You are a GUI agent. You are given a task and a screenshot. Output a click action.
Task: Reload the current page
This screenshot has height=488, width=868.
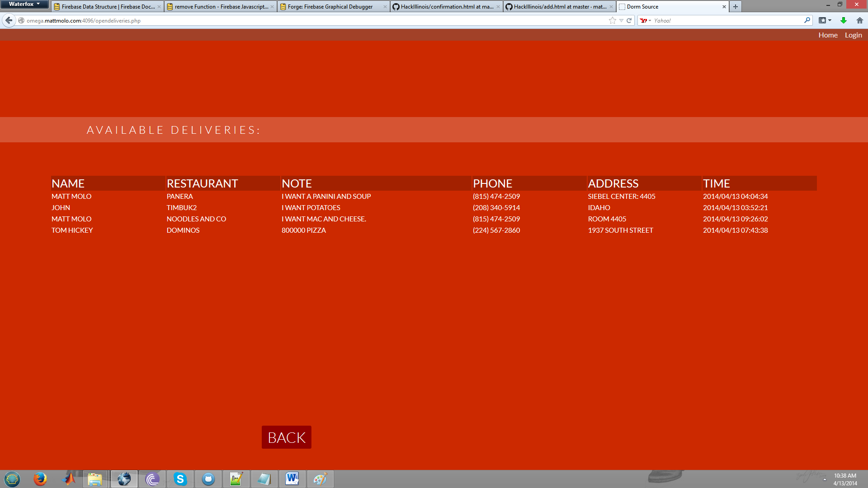629,20
